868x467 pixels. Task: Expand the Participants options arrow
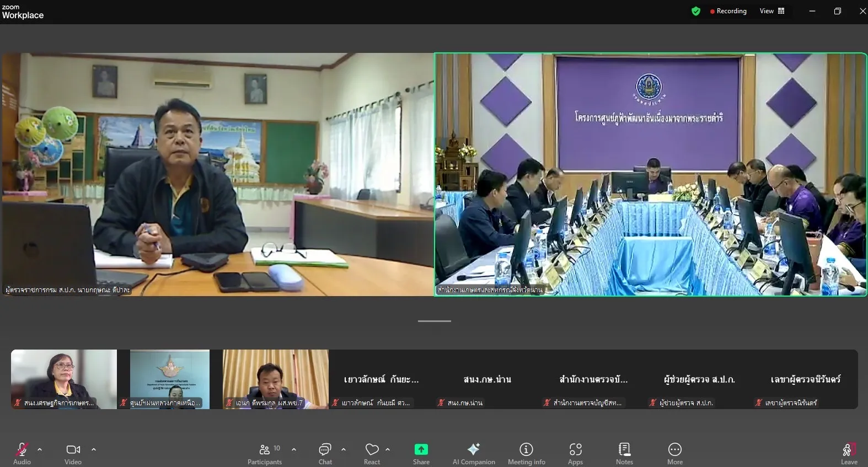coord(294,449)
